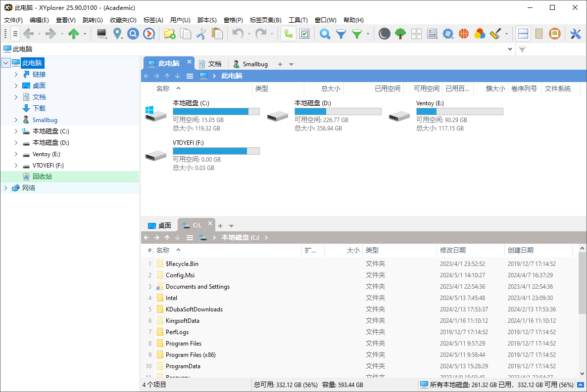Open the Drives monitor icon in the toolbar
The width and height of the screenshot is (587, 392).
coord(101,34)
